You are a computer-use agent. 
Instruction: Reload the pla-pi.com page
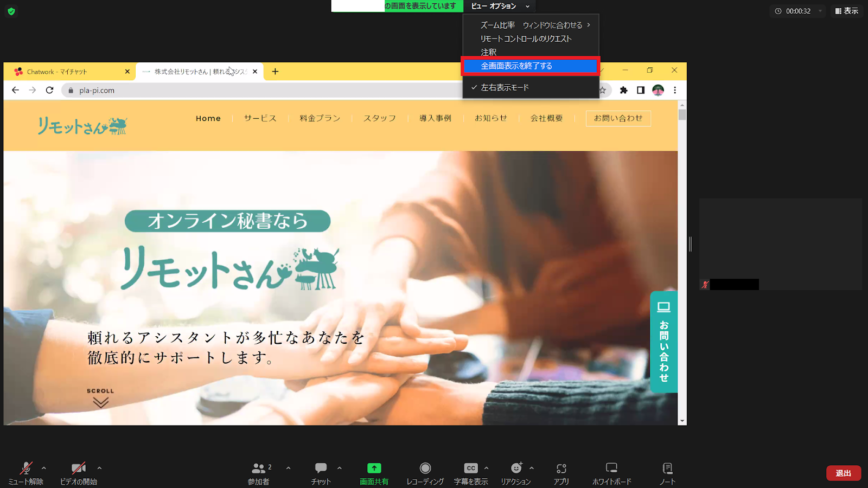click(x=50, y=90)
